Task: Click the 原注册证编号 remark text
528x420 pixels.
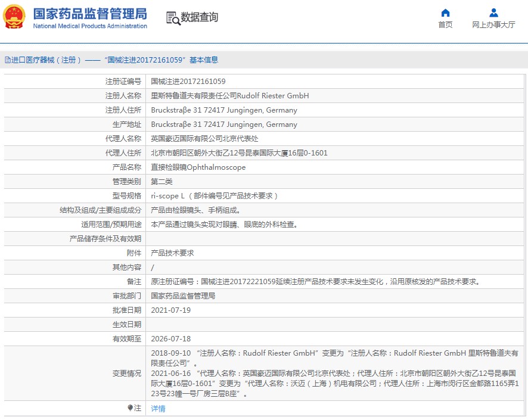Action: (315, 282)
